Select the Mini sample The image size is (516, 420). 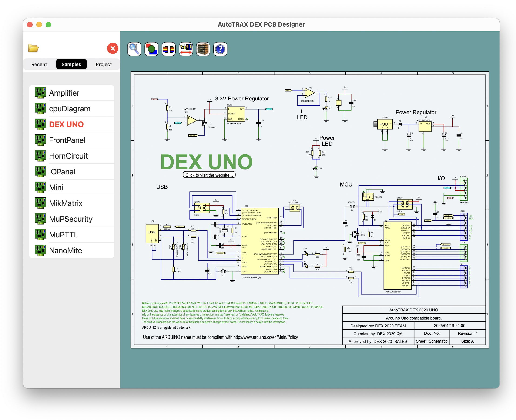[72, 187]
